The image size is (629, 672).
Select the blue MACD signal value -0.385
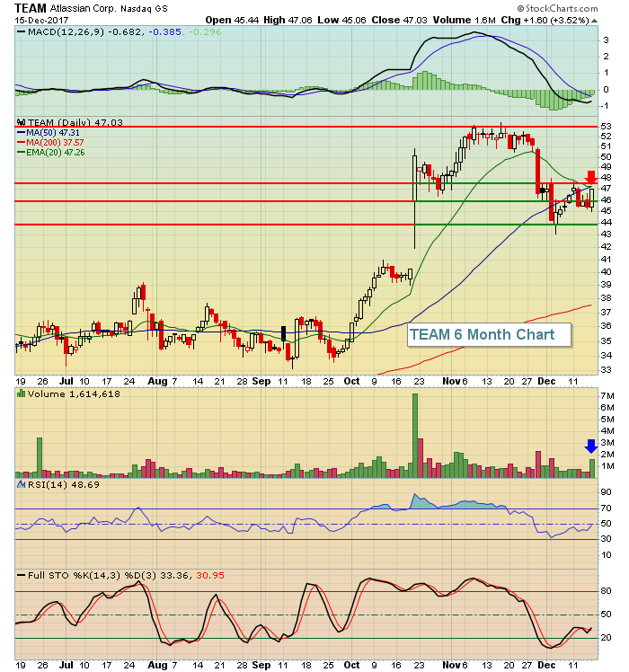164,32
